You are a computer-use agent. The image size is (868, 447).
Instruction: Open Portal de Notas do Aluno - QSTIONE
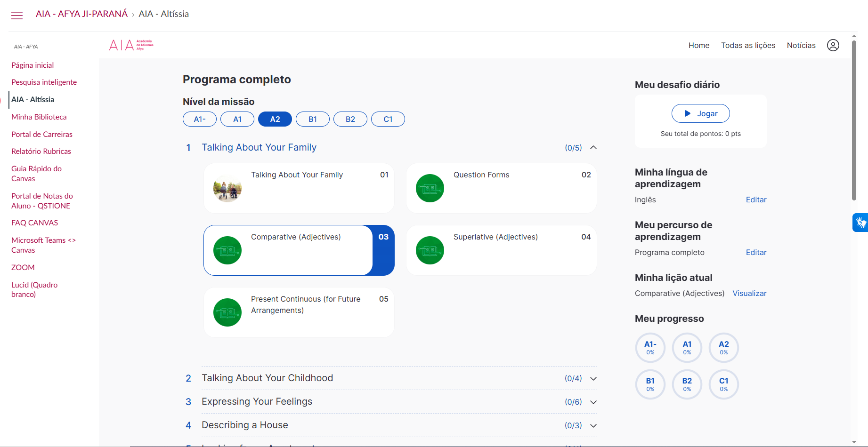pyautogui.click(x=42, y=200)
